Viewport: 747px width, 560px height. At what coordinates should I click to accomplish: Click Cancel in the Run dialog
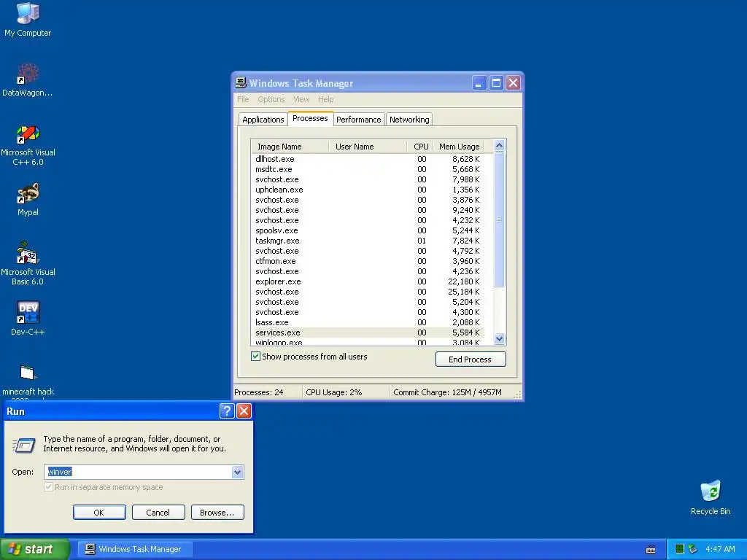[x=158, y=513]
